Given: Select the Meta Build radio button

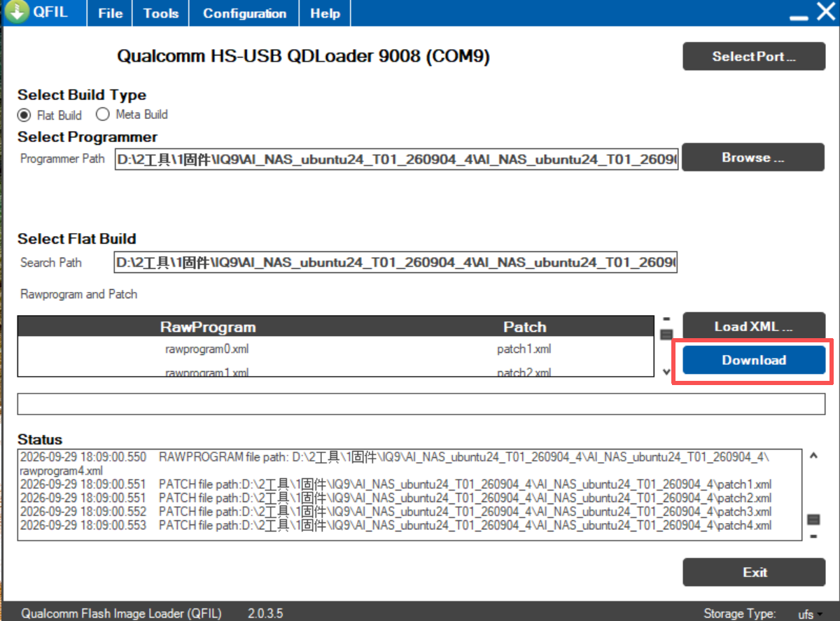Looking at the screenshot, I should click(103, 114).
